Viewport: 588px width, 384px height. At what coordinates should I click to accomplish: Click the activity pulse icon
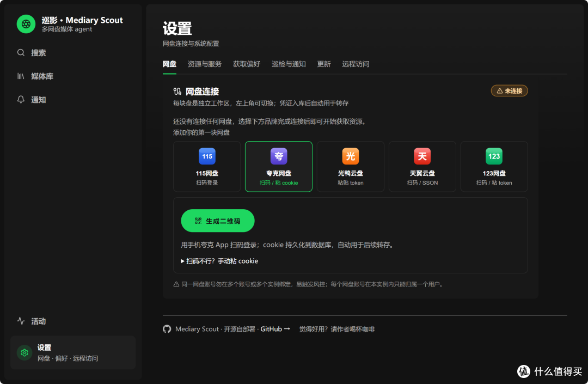click(x=21, y=321)
